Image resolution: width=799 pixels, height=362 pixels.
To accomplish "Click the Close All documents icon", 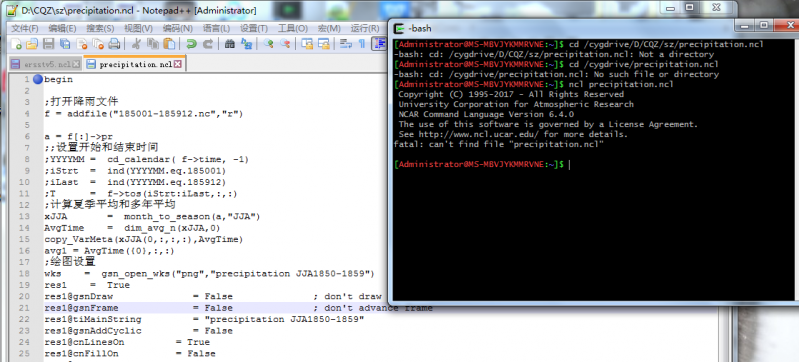I will click(98, 44).
